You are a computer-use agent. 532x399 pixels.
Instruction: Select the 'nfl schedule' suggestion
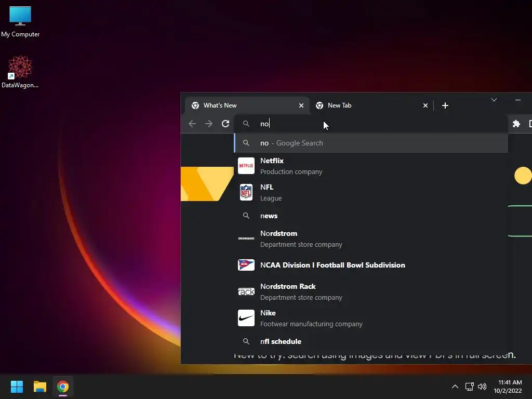pyautogui.click(x=371, y=341)
